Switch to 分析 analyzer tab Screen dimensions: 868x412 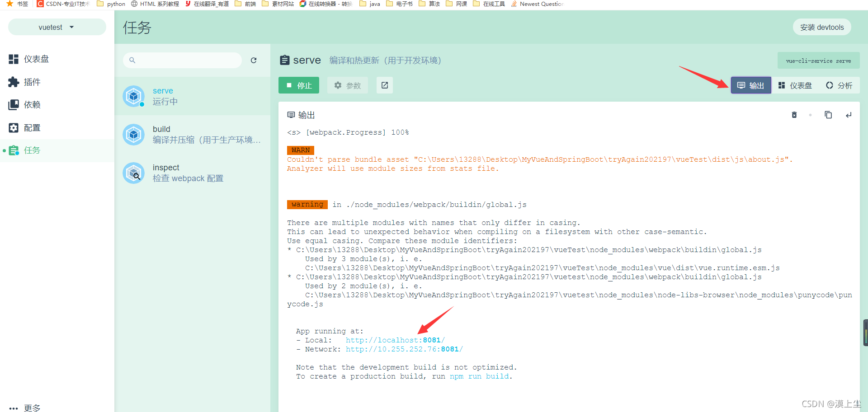[x=839, y=85]
